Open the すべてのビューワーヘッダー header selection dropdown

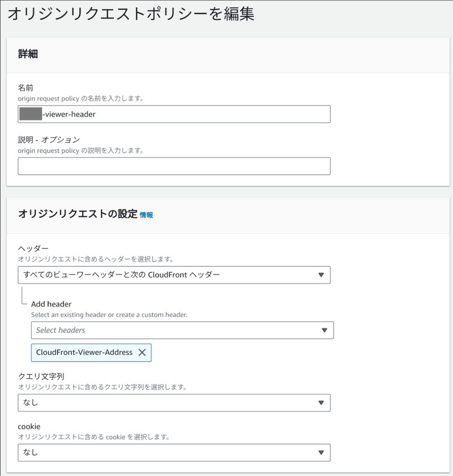(x=170, y=275)
